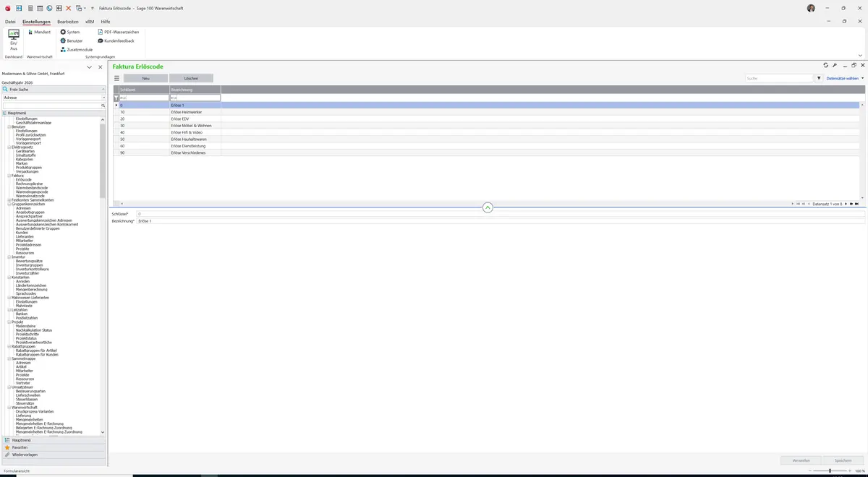This screenshot has width=868, height=477.
Task: Collapse the details pane with green chevron
Action: click(488, 208)
